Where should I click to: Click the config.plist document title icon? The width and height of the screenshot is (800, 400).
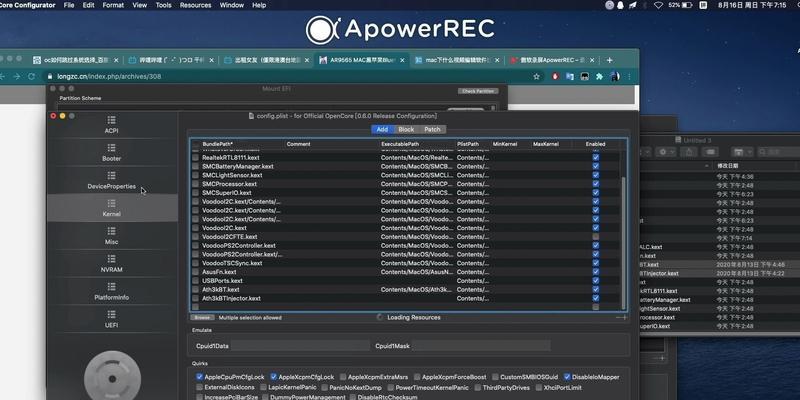[x=252, y=116]
